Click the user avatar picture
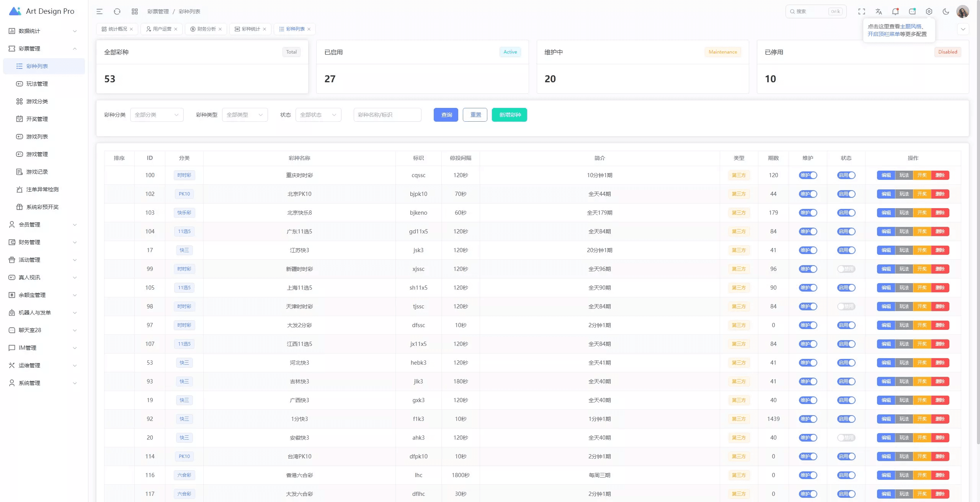Image resolution: width=980 pixels, height=502 pixels. pos(962,11)
